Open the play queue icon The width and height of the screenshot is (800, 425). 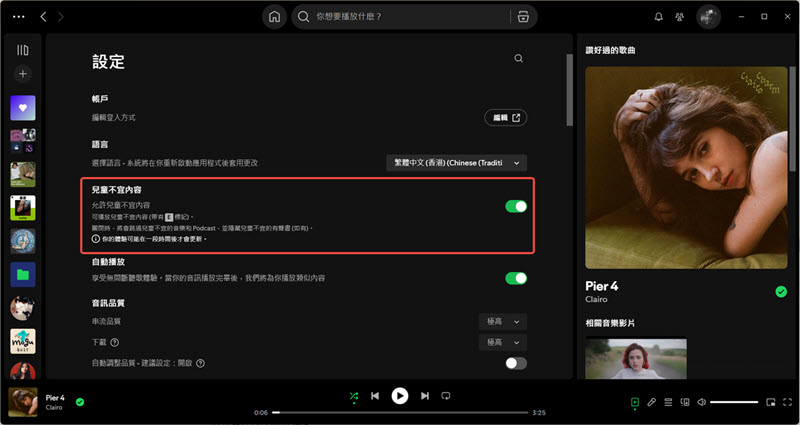tap(668, 402)
